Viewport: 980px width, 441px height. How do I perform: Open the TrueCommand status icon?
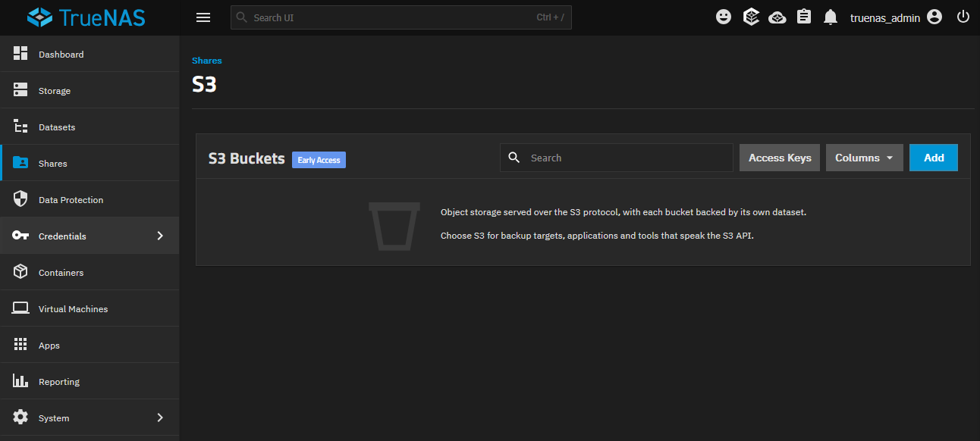pos(751,17)
